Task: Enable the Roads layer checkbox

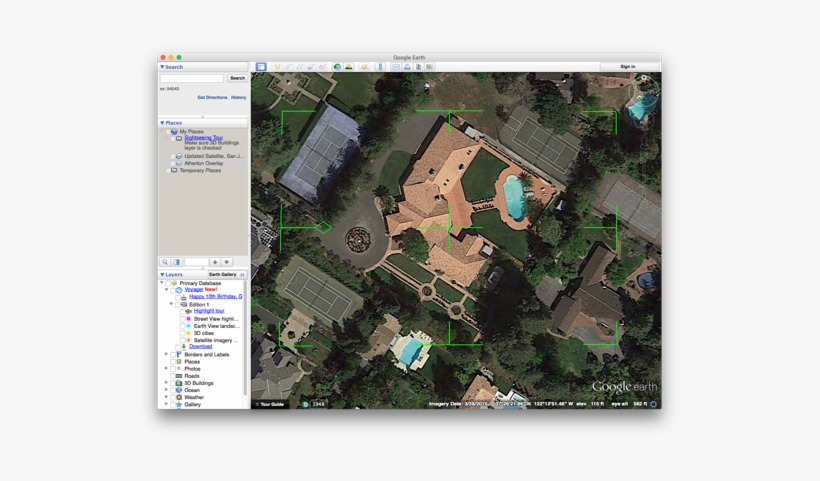Action: 173,376
